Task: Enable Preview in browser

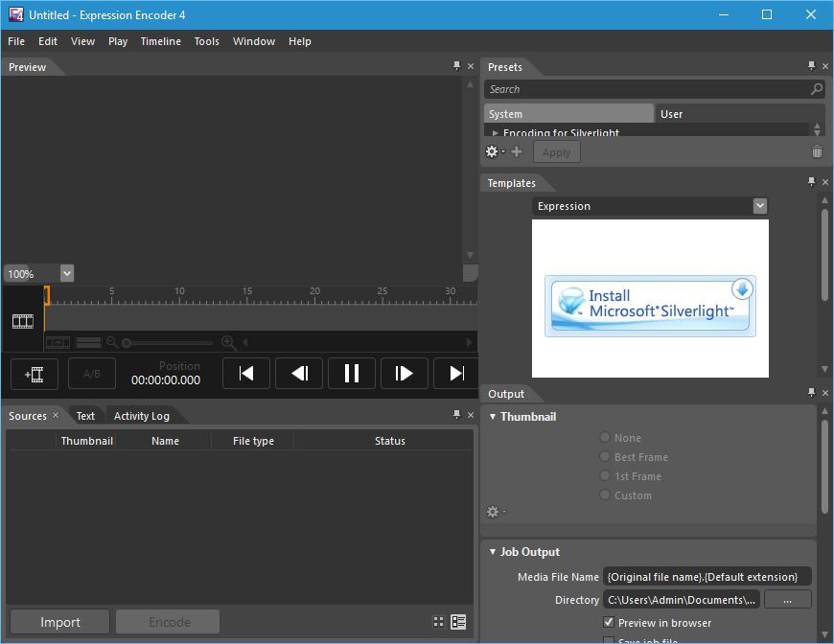Action: [609, 622]
